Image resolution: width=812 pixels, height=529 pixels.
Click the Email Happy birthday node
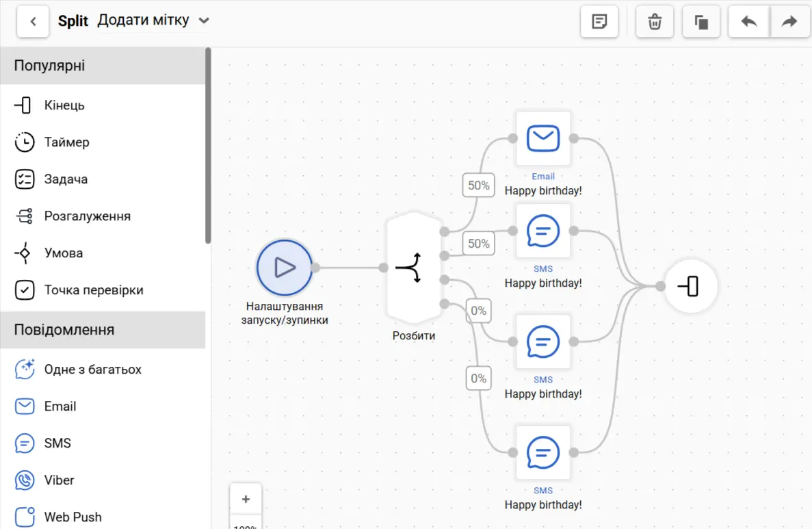coord(543,139)
